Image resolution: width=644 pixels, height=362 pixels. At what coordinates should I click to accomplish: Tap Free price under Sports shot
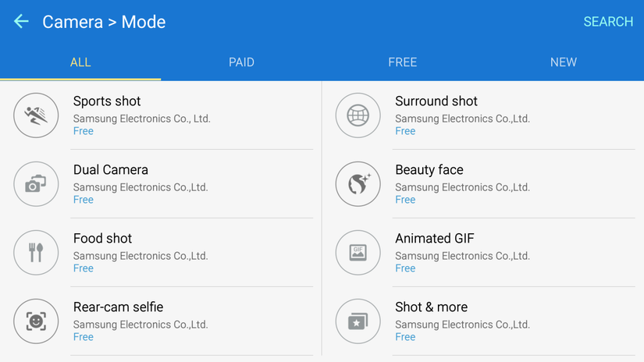point(84,131)
